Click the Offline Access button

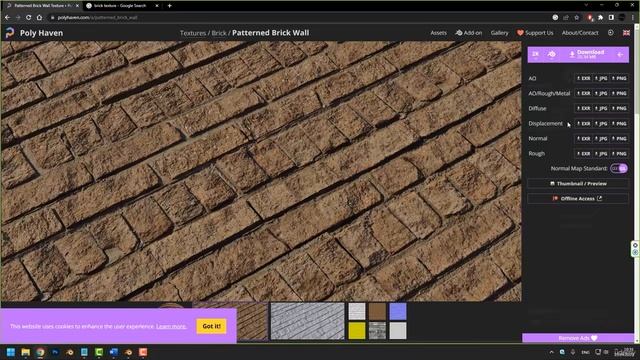point(578,198)
